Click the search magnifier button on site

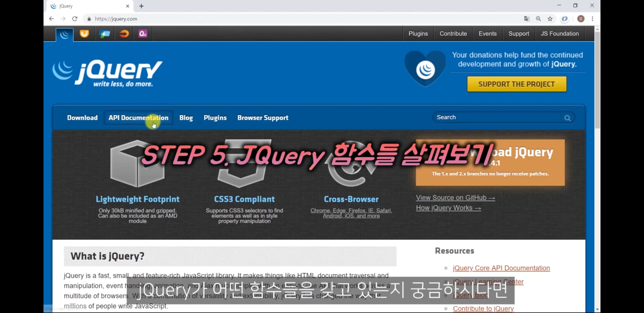[567, 118]
